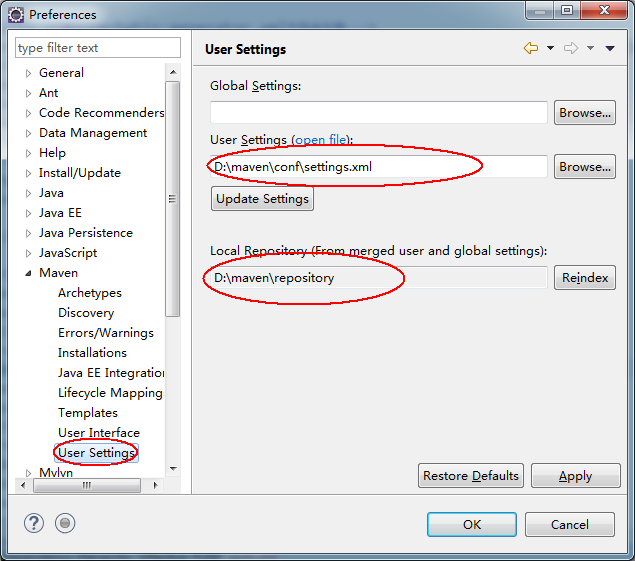Browse for Global Settings file
Image resolution: width=635 pixels, height=561 pixels.
tap(584, 113)
